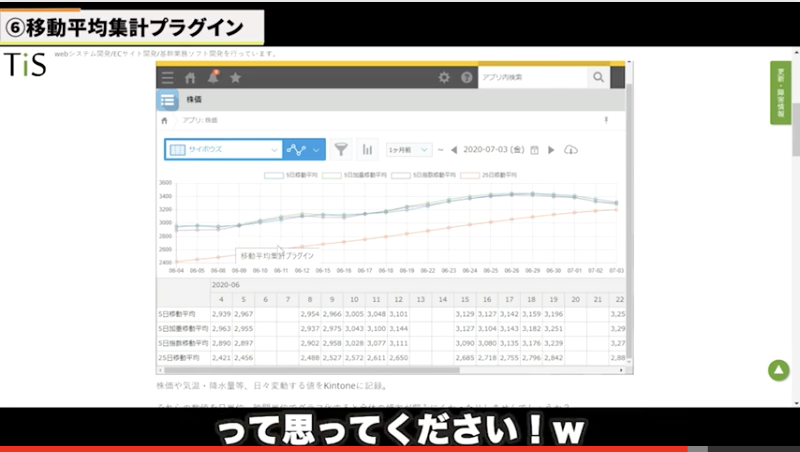Open the bar chart aggregation icon
Image resolution: width=800 pixels, height=452 pixels.
point(367,149)
